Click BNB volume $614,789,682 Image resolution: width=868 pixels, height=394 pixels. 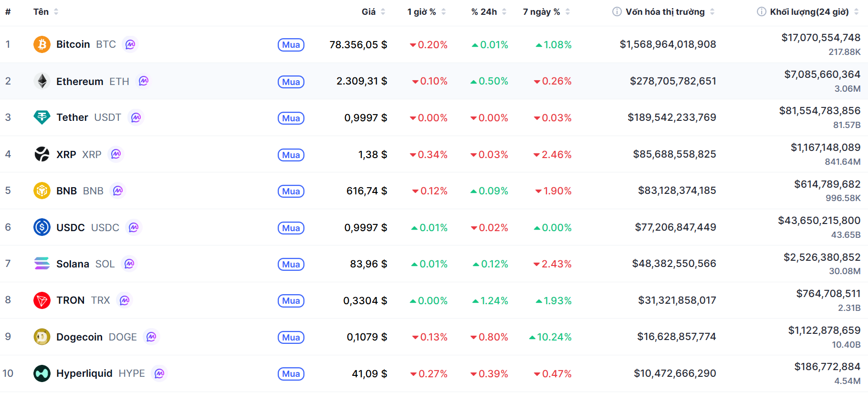click(827, 184)
